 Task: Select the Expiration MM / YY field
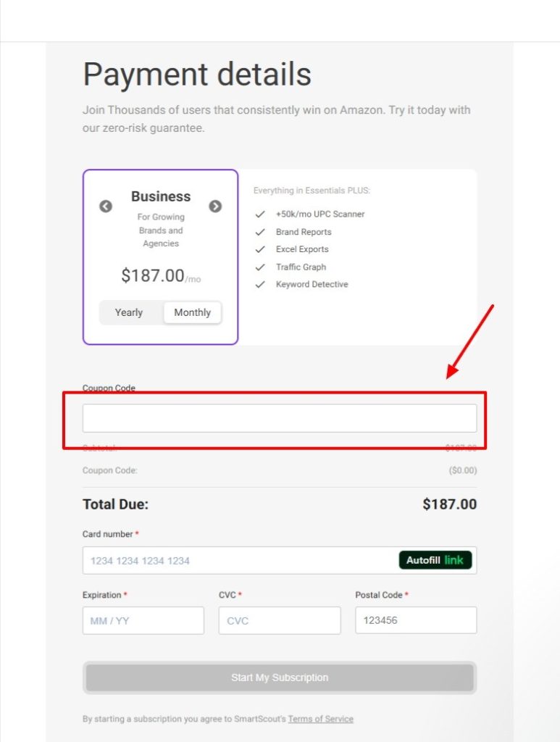pyautogui.click(x=143, y=621)
